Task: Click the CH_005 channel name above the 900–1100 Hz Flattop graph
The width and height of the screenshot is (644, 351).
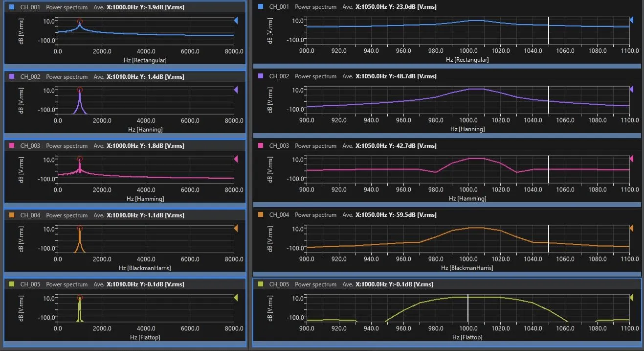Action: [279, 284]
